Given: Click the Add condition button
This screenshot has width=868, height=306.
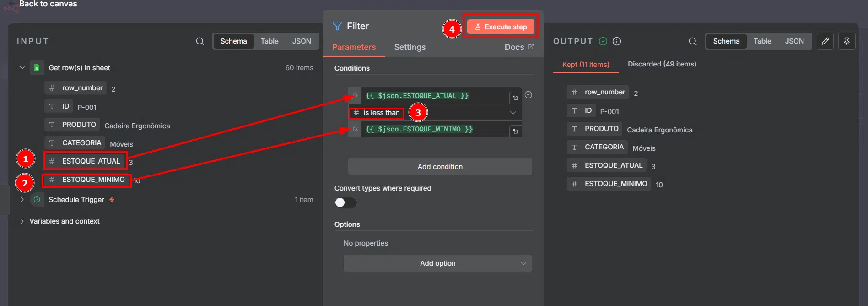Looking at the screenshot, I should pyautogui.click(x=440, y=167).
